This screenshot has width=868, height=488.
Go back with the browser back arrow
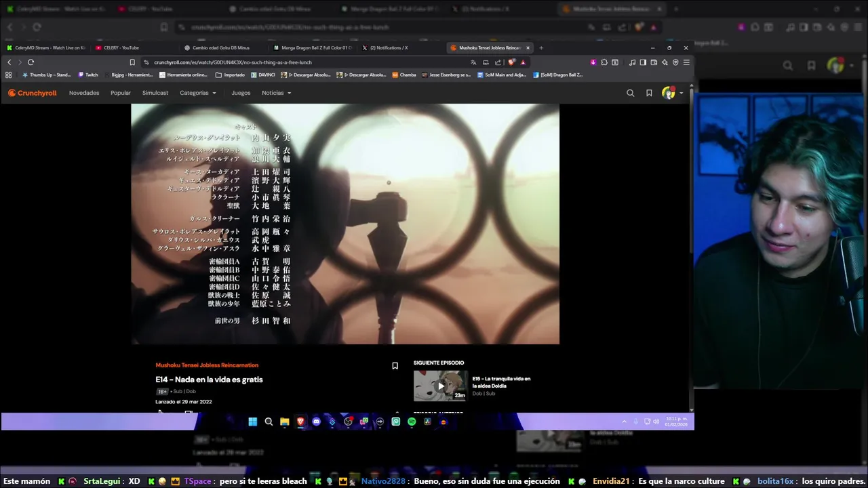[9, 62]
